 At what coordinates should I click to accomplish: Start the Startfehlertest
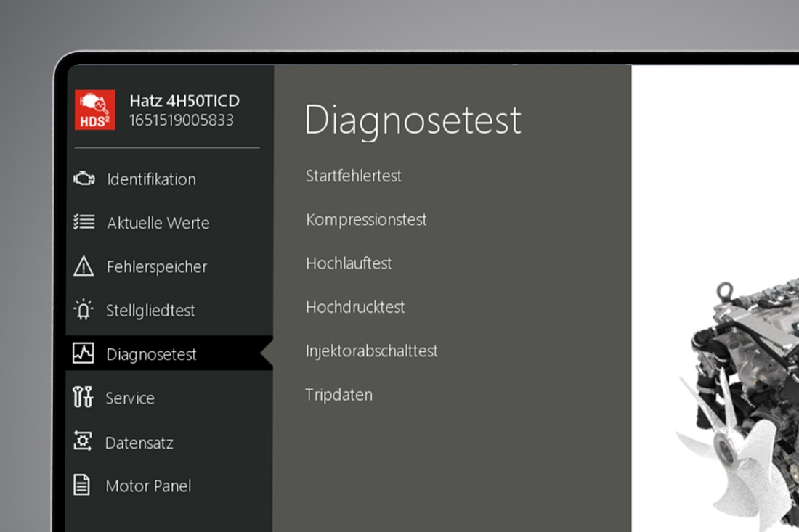pyautogui.click(x=354, y=176)
